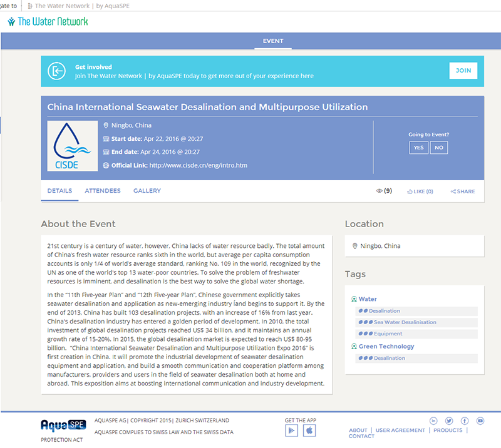Viewport: 501px width, 448px height.
Task: Open the Green Technology tag category
Action: click(x=386, y=347)
